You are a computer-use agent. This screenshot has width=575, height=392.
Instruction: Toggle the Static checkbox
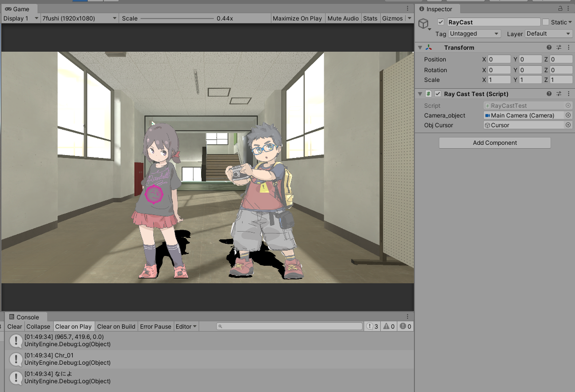[x=546, y=22]
